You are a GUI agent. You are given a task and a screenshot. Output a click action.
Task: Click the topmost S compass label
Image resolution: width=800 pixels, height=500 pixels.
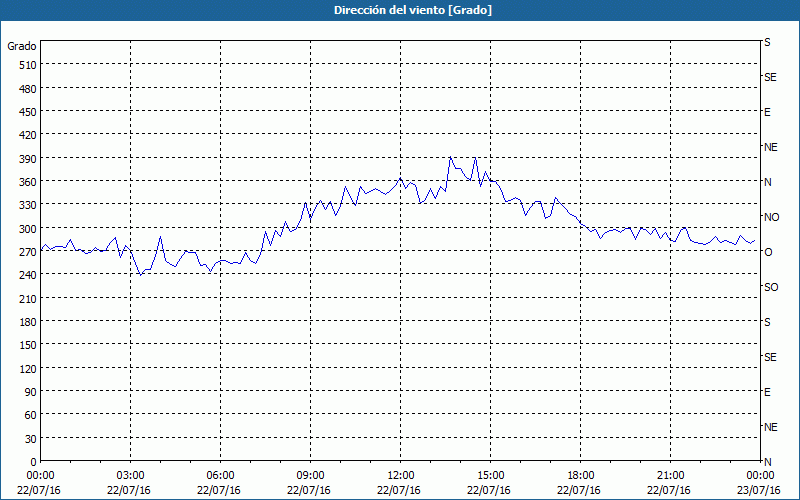click(767, 42)
